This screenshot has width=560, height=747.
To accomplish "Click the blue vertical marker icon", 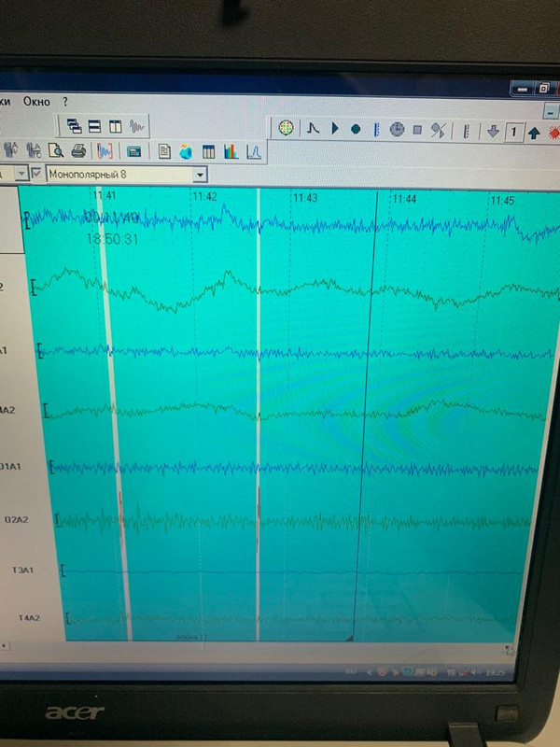I will point(376,130).
